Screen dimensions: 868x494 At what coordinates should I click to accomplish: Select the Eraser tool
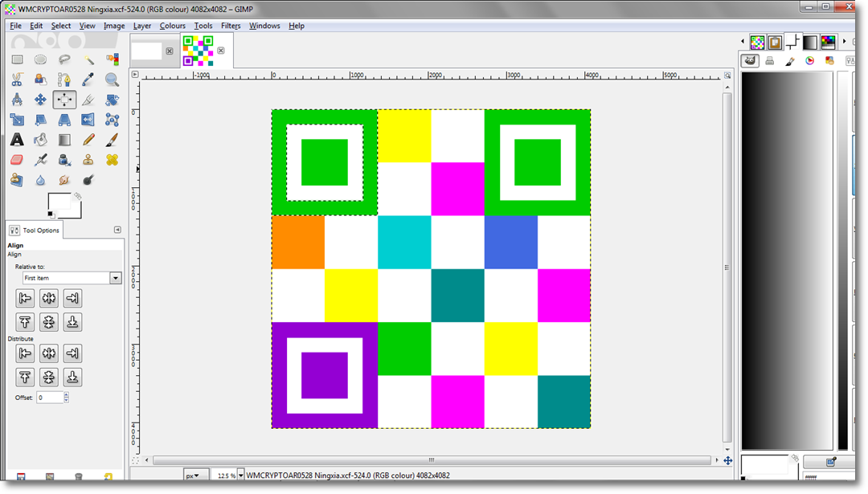[17, 160]
